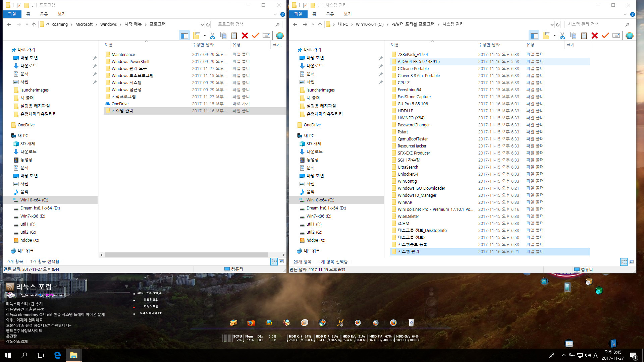Classic Shell settings shell icon, 프로그램 window
This screenshot has width=644, height=362.
279,36
